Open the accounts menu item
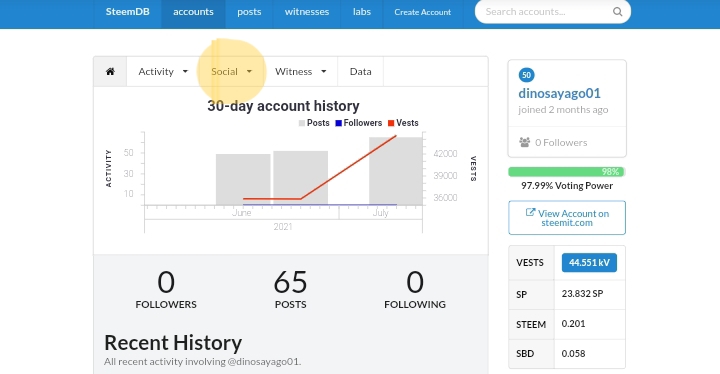 pos(193,12)
